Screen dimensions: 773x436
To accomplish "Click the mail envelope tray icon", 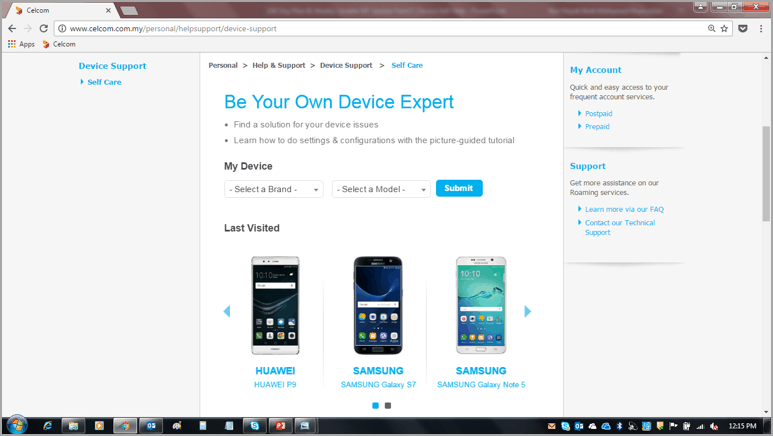I will 552,426.
